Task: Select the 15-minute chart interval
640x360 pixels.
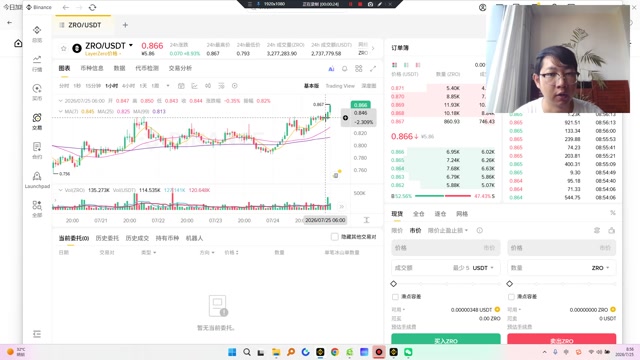Action: (x=93, y=86)
